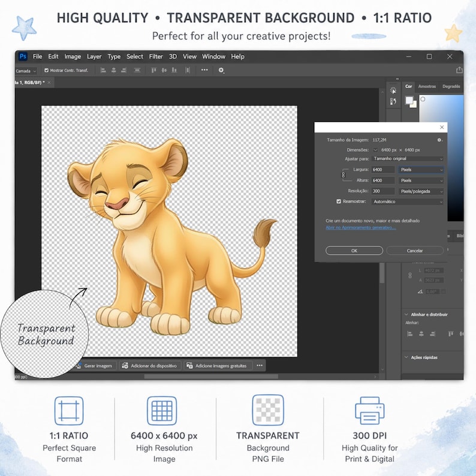The width and height of the screenshot is (476, 476).
Task: Switch to the Degradês panel tab
Action: point(451,86)
